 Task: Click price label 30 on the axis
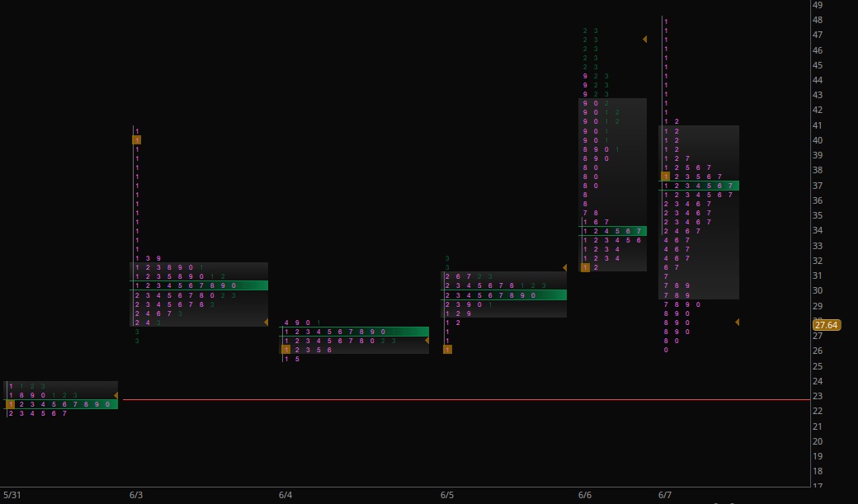pyautogui.click(x=818, y=290)
